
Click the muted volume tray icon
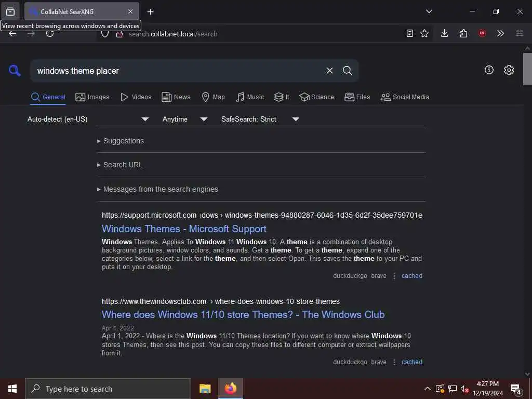coord(464,389)
